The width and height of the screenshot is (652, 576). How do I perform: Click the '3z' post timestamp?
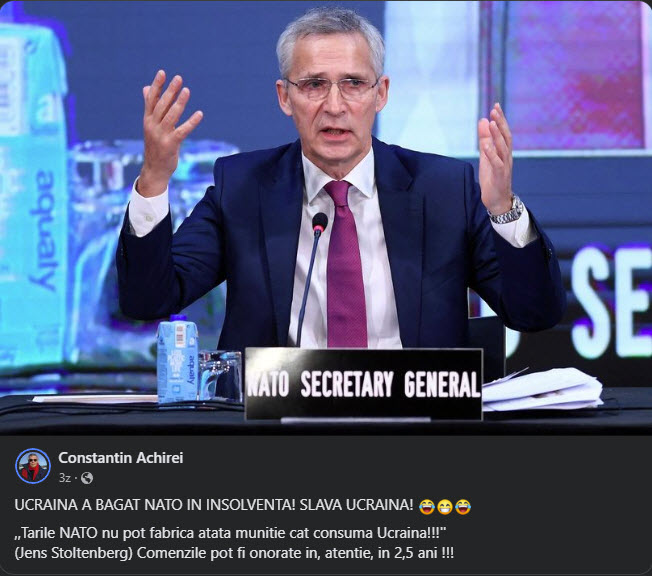64,478
